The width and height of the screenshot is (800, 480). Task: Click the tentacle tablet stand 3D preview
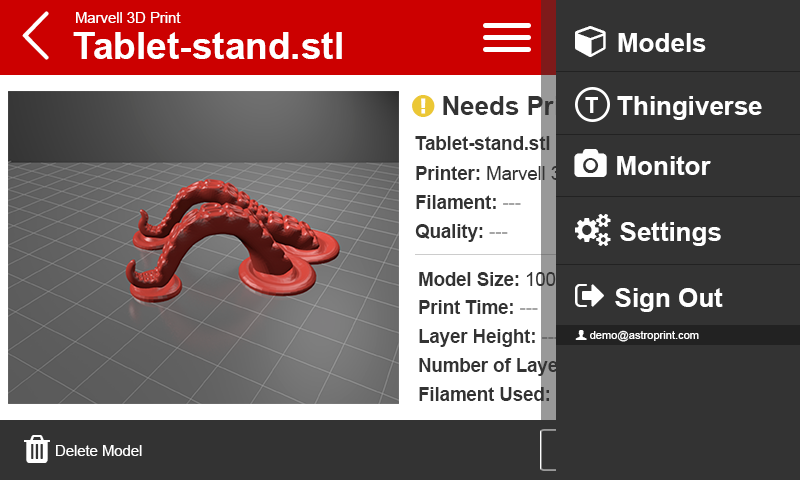coord(203,247)
